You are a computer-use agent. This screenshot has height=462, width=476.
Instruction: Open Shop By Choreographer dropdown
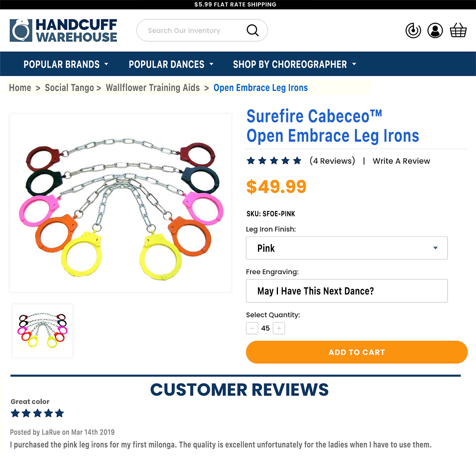coord(295,64)
